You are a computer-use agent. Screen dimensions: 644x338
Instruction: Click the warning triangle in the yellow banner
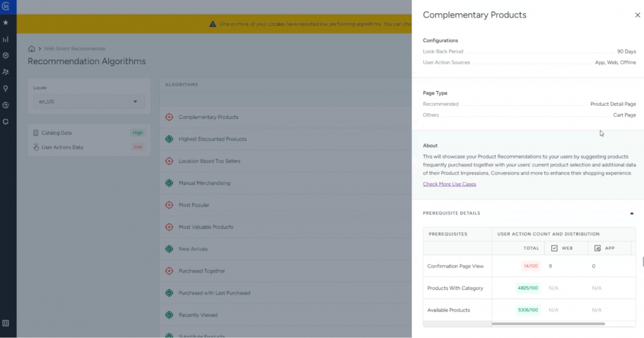pos(213,25)
